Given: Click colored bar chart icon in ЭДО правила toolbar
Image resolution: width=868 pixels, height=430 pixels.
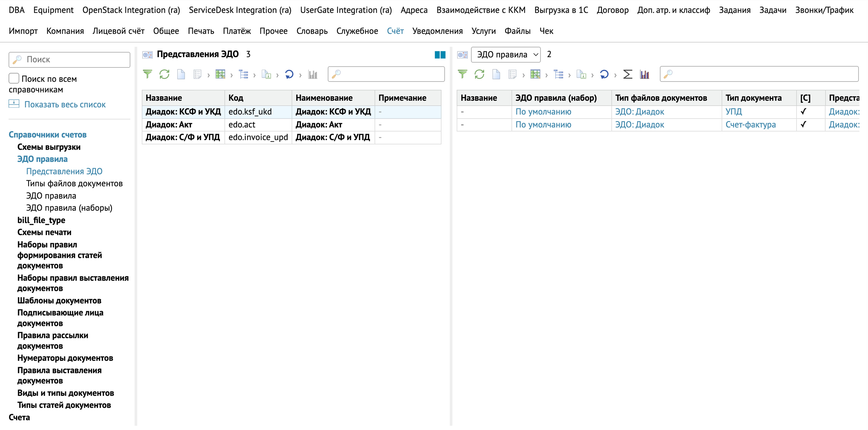Looking at the screenshot, I should coord(644,74).
